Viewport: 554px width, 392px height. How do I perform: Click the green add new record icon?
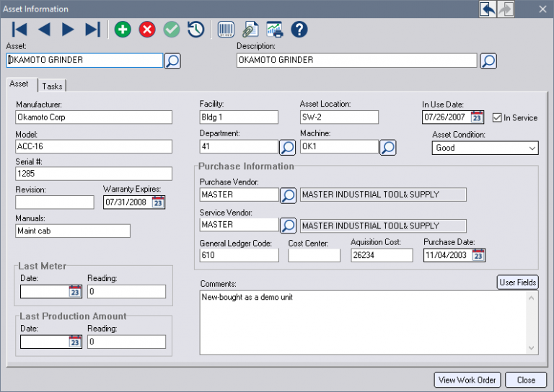point(123,30)
